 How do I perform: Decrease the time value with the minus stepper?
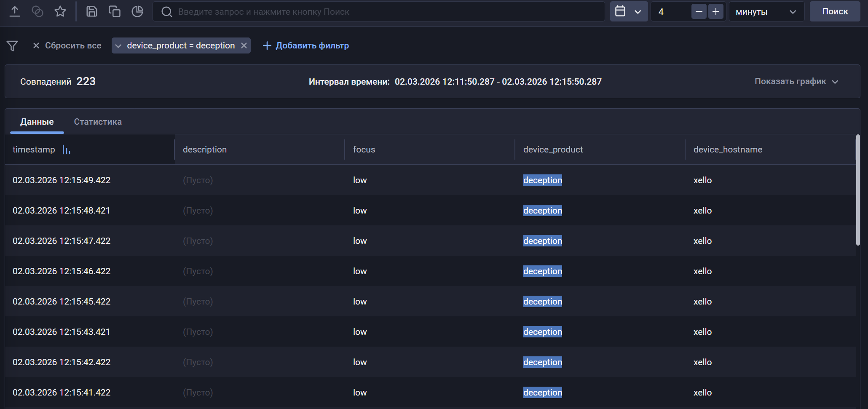[699, 11]
